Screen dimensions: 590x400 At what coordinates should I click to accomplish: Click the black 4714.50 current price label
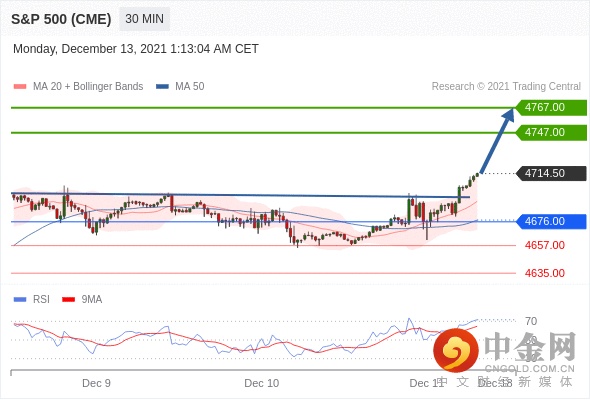(551, 173)
